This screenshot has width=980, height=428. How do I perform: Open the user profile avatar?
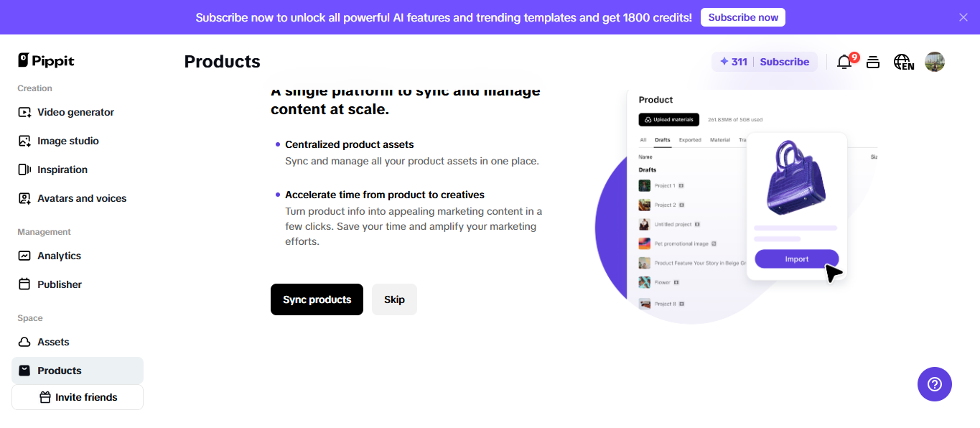(x=935, y=62)
